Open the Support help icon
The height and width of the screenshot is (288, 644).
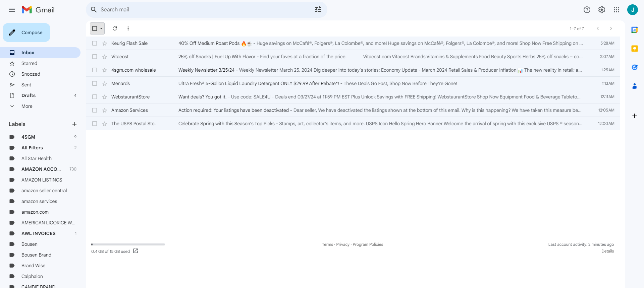tap(587, 10)
